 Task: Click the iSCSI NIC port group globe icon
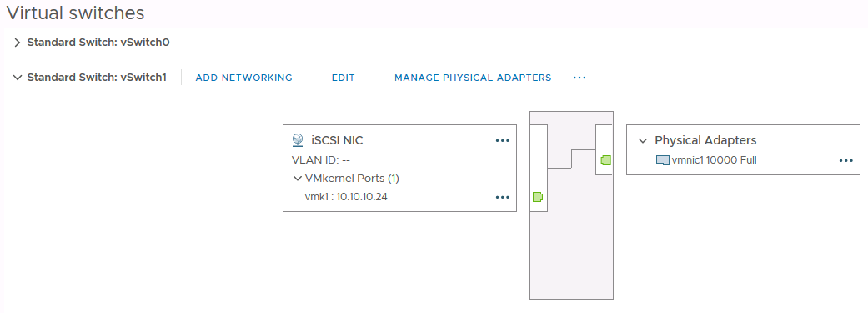pyautogui.click(x=298, y=140)
